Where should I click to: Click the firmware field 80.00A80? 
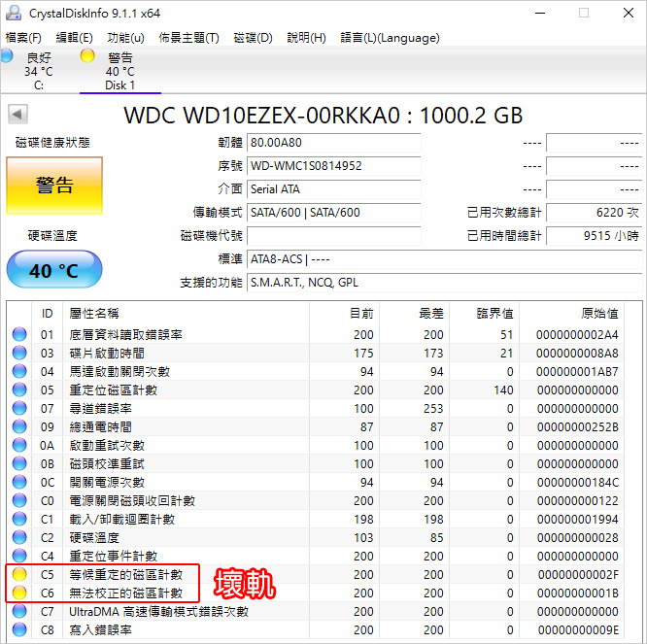pyautogui.click(x=334, y=143)
